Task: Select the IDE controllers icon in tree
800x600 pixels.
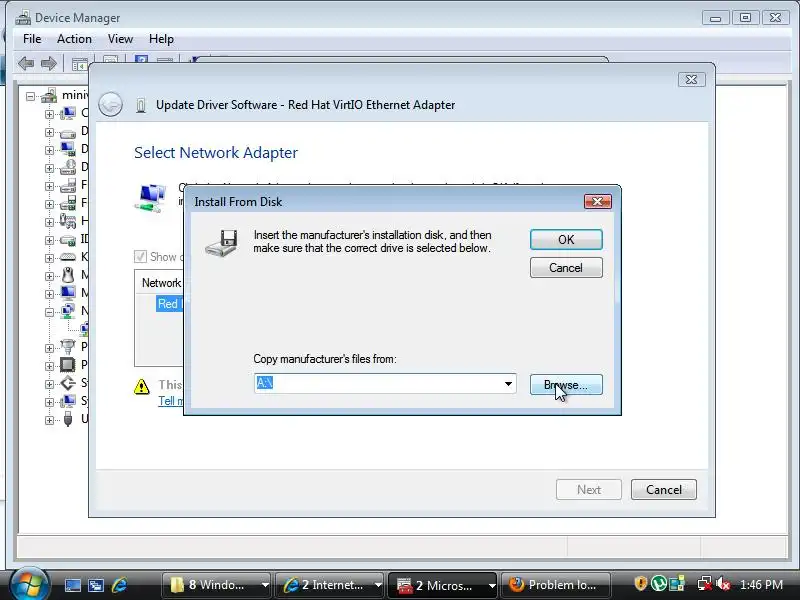Action: (68, 239)
